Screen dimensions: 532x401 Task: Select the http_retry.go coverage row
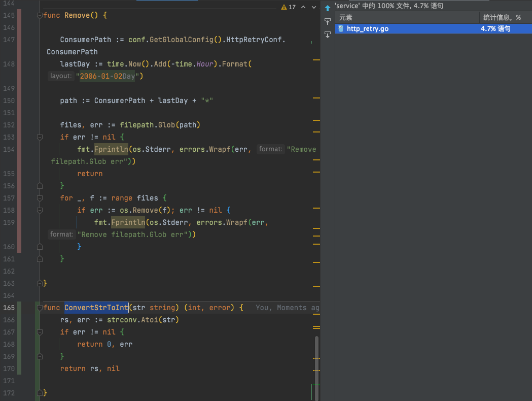click(406, 29)
